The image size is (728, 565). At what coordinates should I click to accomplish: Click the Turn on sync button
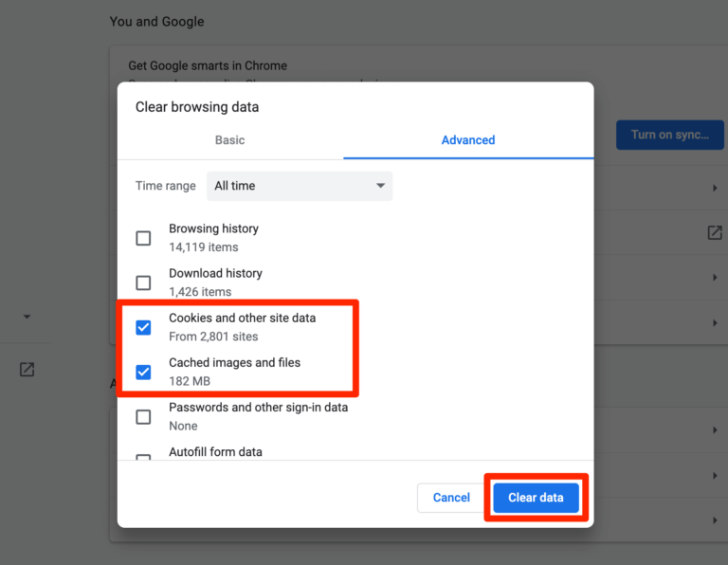click(670, 135)
